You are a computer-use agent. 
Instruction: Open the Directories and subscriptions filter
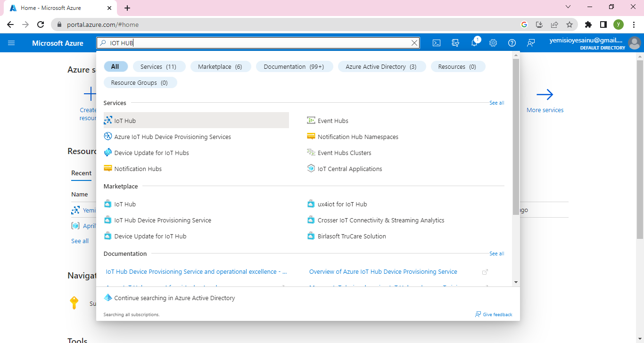[455, 43]
